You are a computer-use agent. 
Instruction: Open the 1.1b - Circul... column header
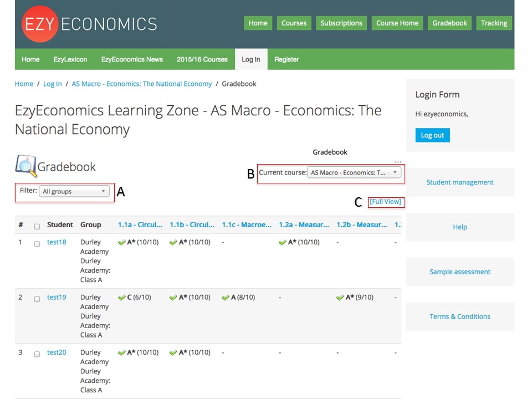pyautogui.click(x=192, y=224)
